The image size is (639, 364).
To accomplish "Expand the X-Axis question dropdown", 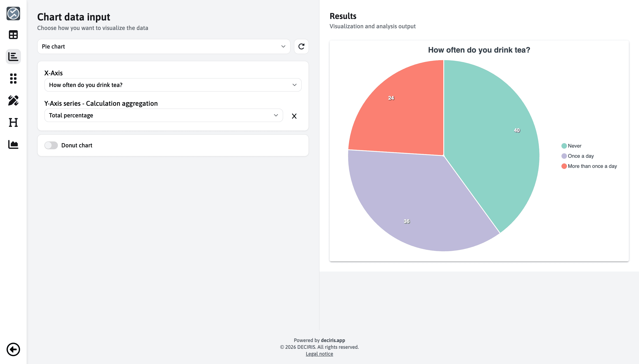I will pos(173,85).
